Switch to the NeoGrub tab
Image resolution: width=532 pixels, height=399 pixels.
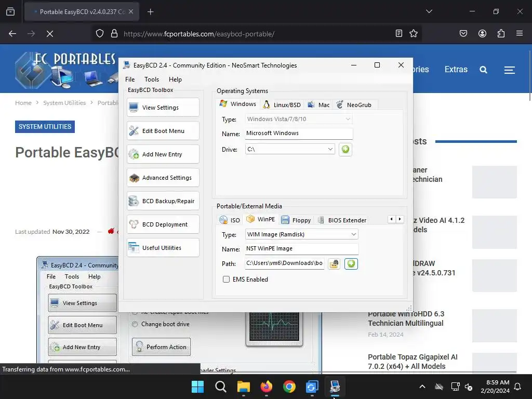click(354, 105)
